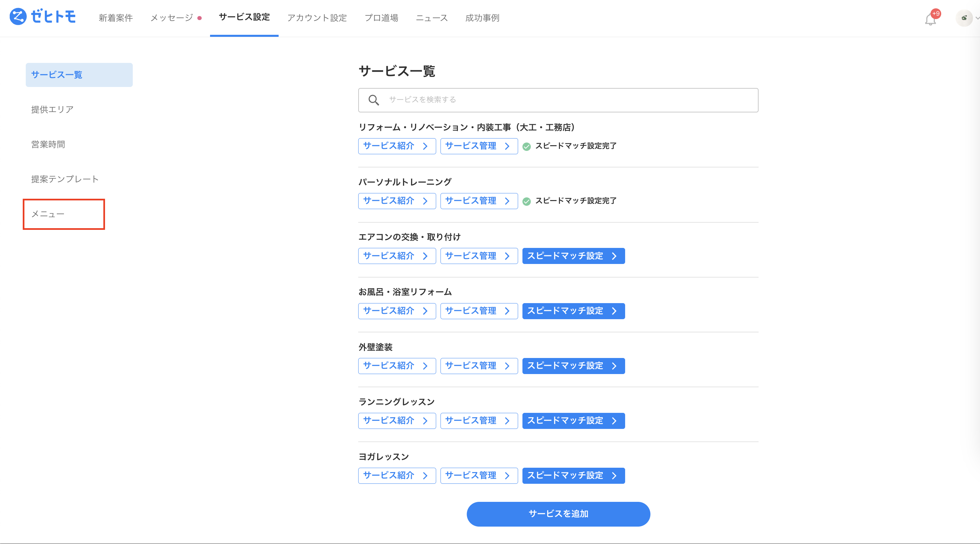Click the 外壁塗装 service title
This screenshot has width=980, height=544.
tap(376, 347)
